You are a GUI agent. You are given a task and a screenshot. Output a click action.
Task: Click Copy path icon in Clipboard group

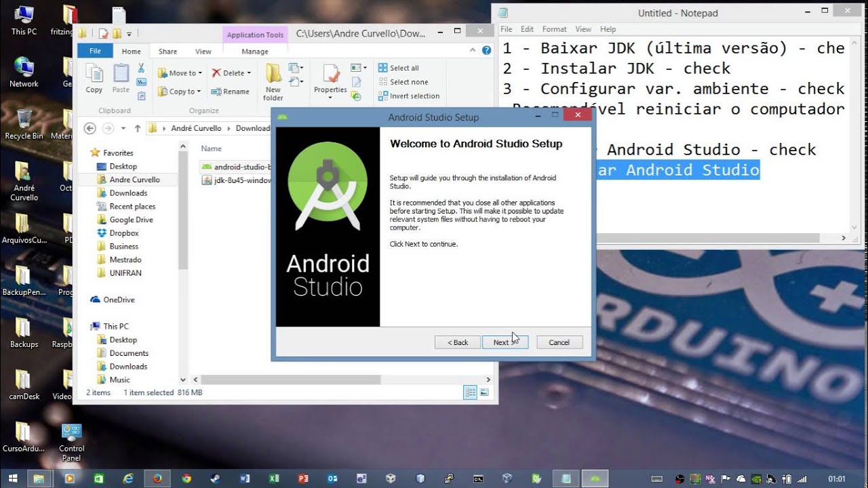tap(141, 82)
